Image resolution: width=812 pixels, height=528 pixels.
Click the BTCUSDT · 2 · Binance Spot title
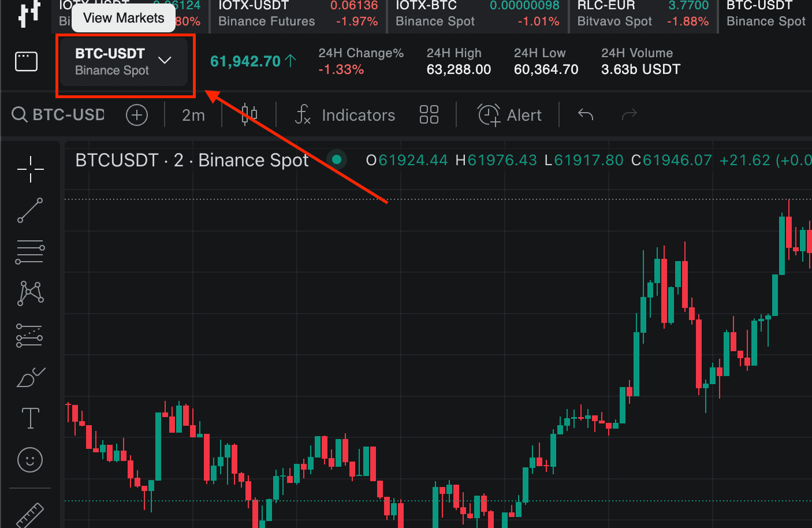pos(192,160)
